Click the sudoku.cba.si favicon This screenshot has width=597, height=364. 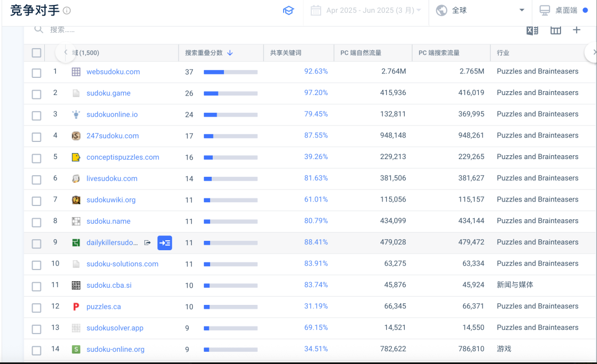coord(76,285)
